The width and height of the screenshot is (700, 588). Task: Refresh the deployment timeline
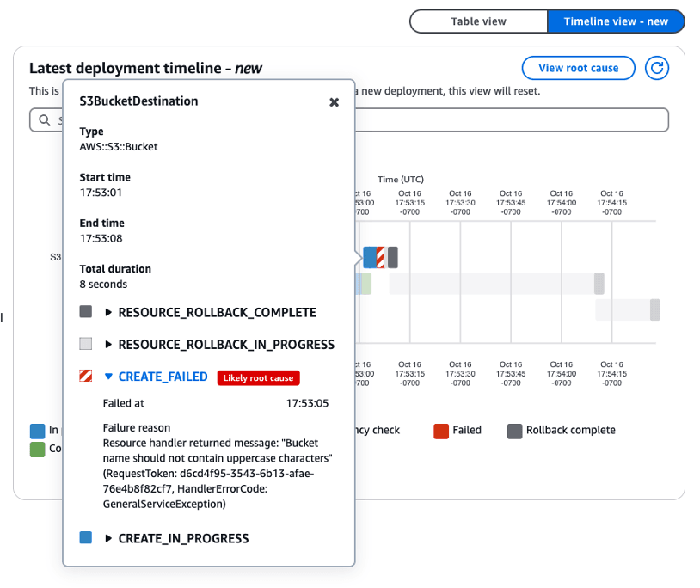(656, 68)
